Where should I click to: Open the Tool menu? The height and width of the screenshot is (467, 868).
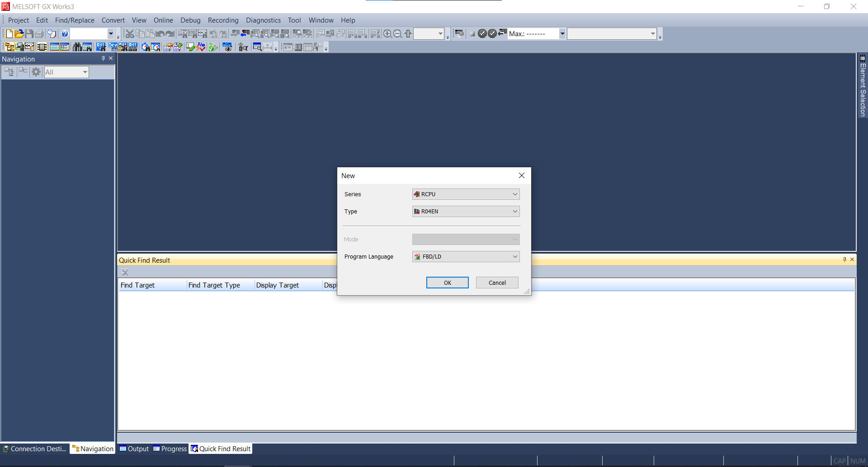294,20
